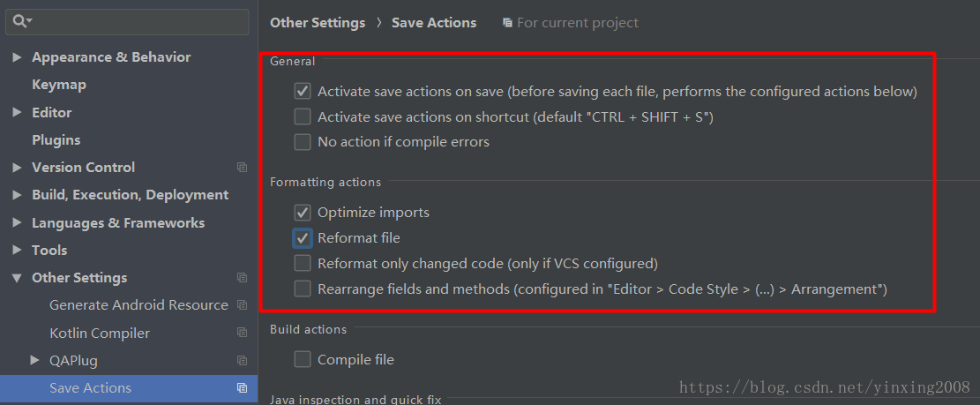Enable the Compile file checkbox
Screen dimensions: 980x405
303,359
